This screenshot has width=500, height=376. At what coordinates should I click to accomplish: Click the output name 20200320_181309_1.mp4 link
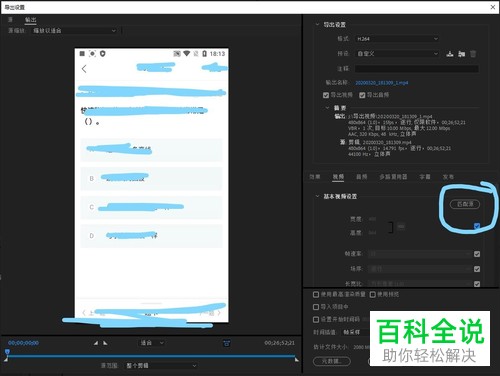point(382,83)
